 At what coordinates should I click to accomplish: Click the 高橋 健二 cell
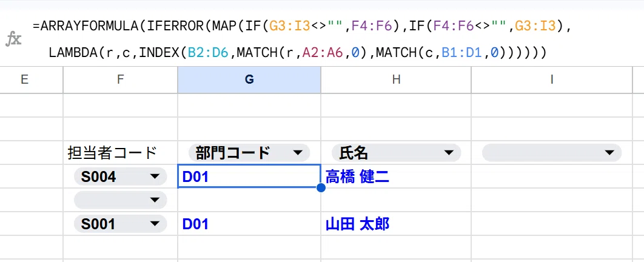[x=396, y=176]
